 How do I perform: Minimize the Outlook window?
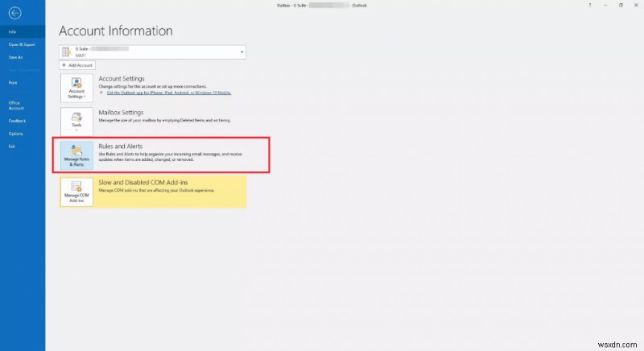605,6
